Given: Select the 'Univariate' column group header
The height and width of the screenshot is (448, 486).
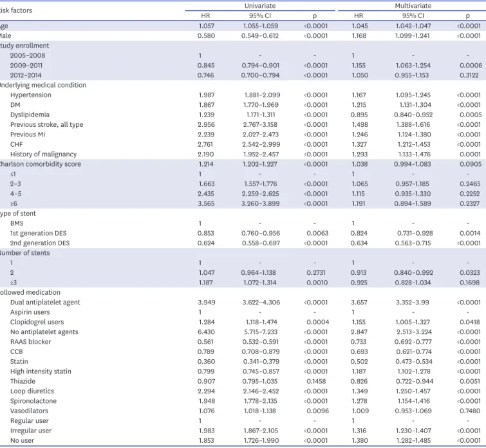Looking at the screenshot, I should pyautogui.click(x=260, y=6).
